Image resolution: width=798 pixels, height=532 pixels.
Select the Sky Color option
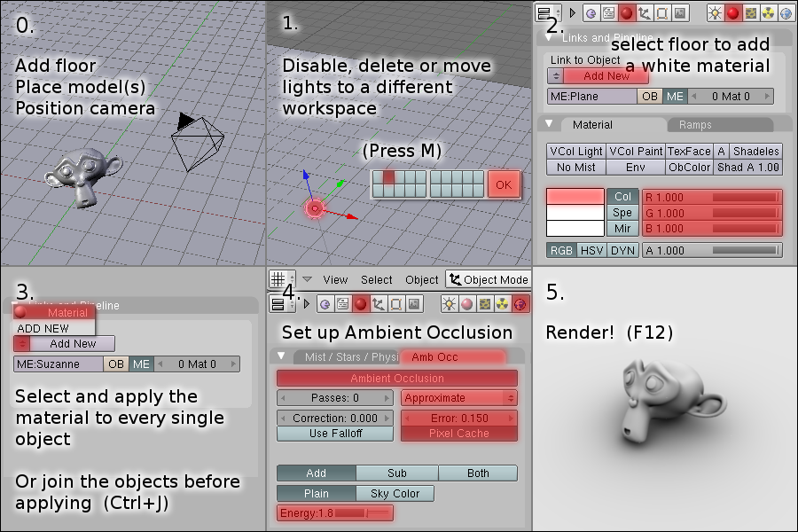395,493
